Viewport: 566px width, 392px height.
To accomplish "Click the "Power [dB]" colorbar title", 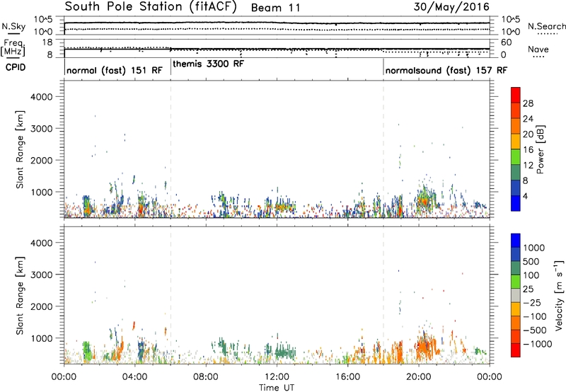I will pyautogui.click(x=540, y=149).
